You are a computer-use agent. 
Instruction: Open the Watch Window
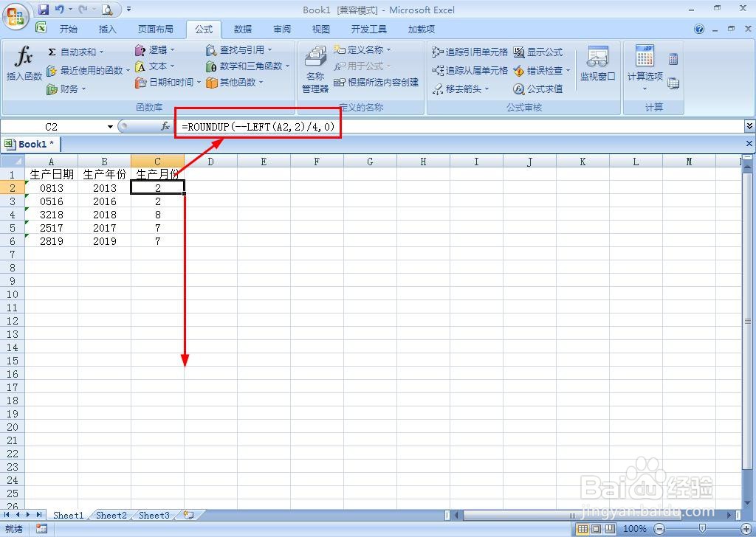597,65
